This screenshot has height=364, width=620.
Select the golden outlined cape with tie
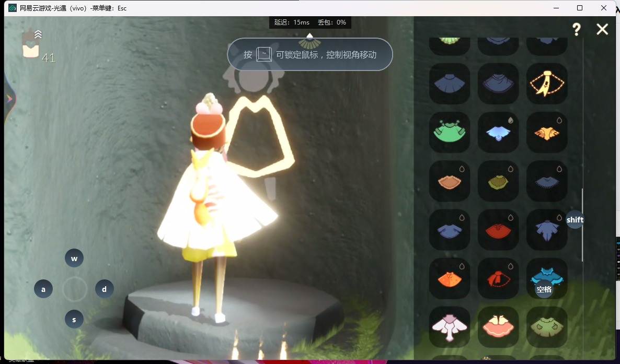point(547,84)
